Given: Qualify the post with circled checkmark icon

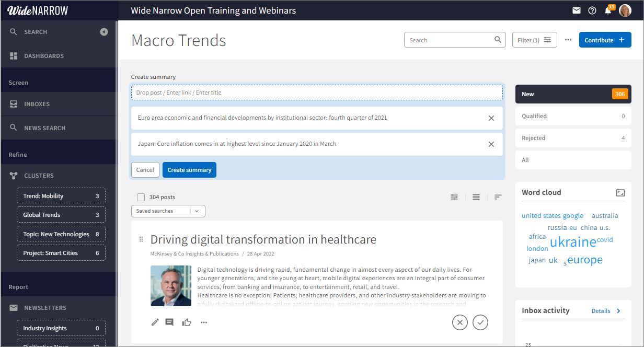Looking at the screenshot, I should pos(480,322).
